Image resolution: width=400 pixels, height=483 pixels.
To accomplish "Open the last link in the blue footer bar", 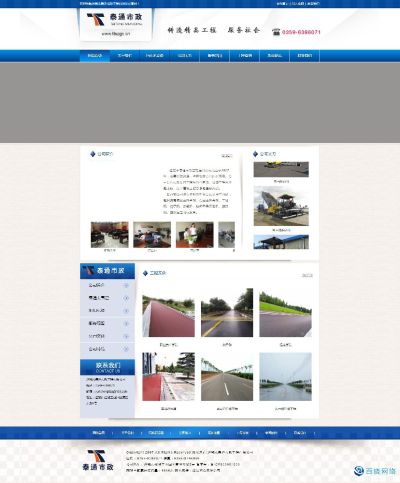I will 300,433.
